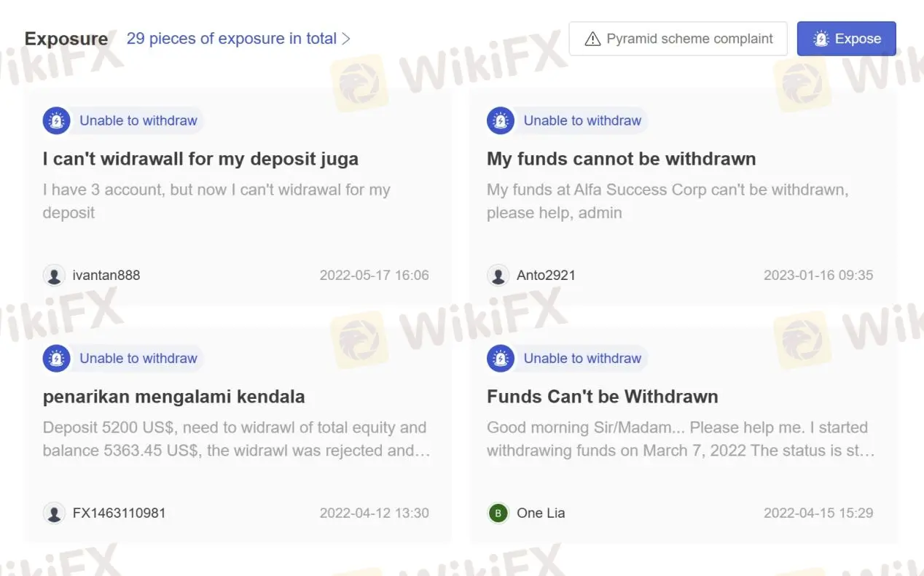Screen dimensions: 924x576
Task: Select Unable to withdraw tag on Anto2921's card
Action: [x=582, y=120]
